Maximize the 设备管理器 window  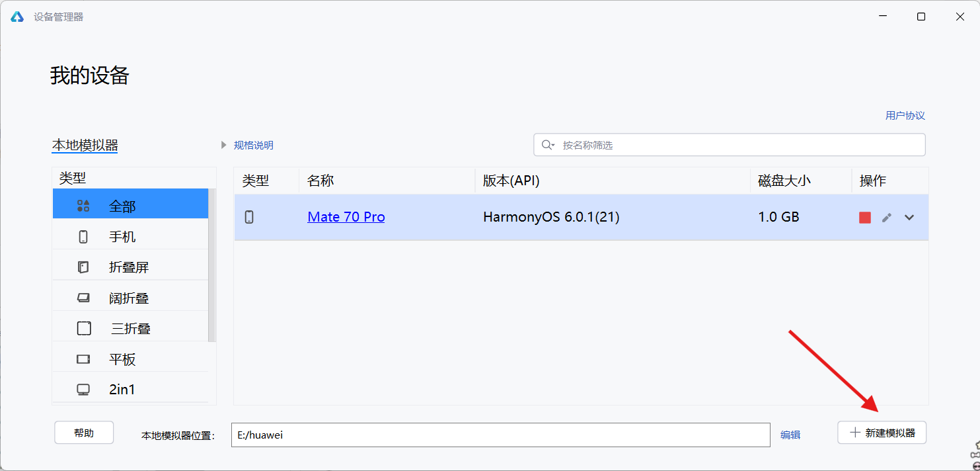[x=921, y=17]
